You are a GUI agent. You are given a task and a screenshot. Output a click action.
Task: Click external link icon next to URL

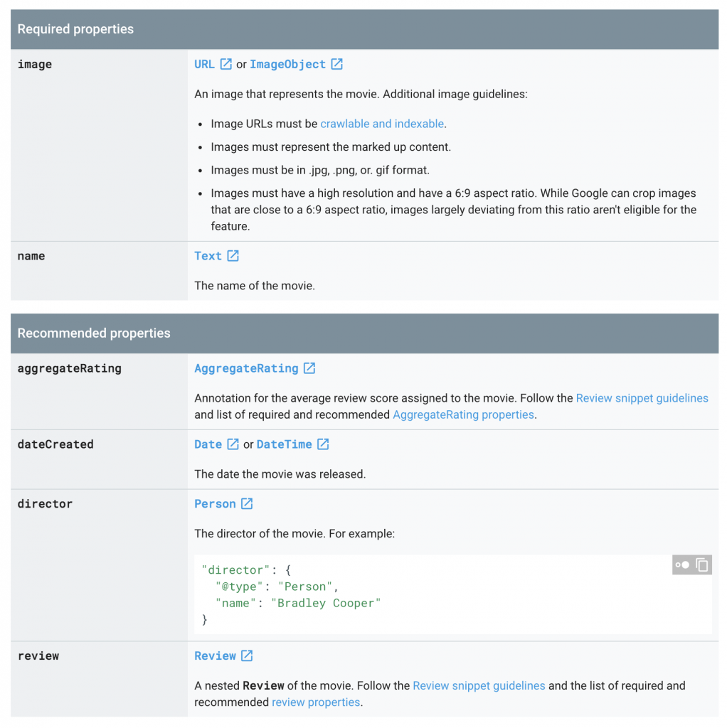pos(225,64)
